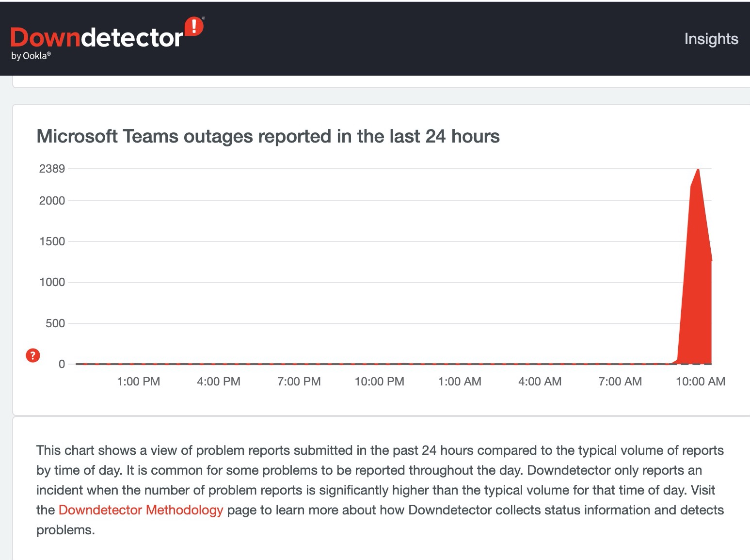The image size is (750, 560).
Task: Click the 2000 y-axis label
Action: tap(52, 201)
